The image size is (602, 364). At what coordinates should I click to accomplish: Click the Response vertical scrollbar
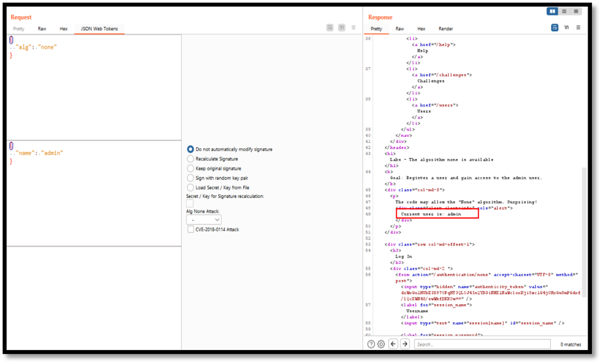(584, 232)
